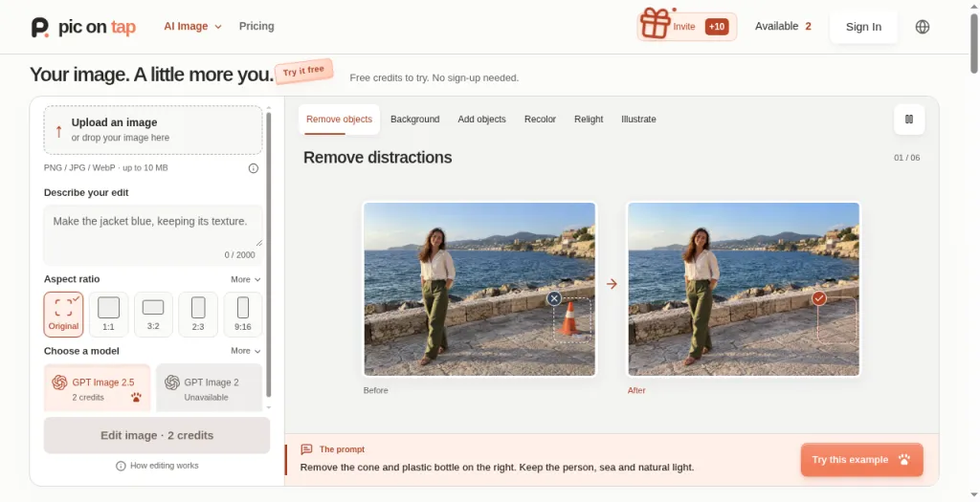Click the Edit image 2 credits button
The width and height of the screenshot is (980, 502).
157,435
